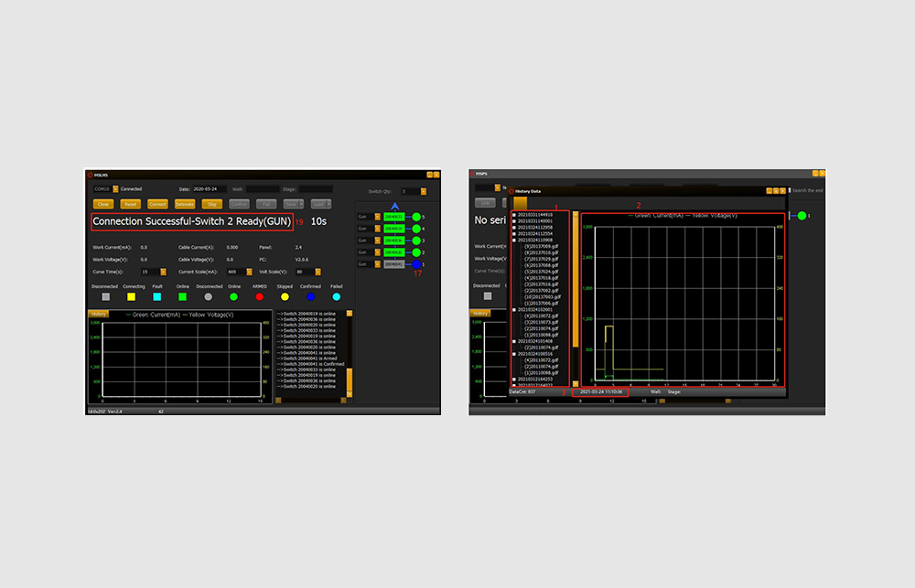Screen dimensions: 915x588
Task: Click the blue confirmed circle for switch 1
Action: pos(416,264)
